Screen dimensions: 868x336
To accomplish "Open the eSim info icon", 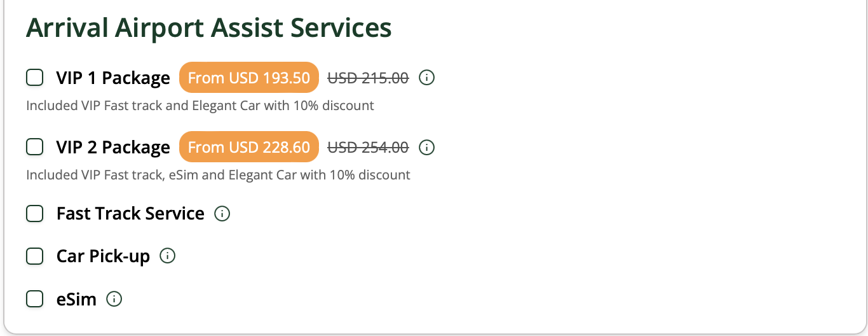I will [114, 299].
